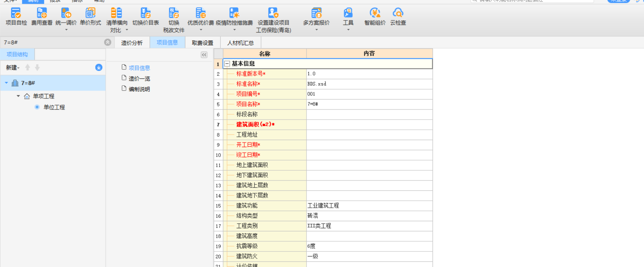Open the dropdown arrow under 多方案报价
The image size is (644, 267).
click(x=316, y=30)
